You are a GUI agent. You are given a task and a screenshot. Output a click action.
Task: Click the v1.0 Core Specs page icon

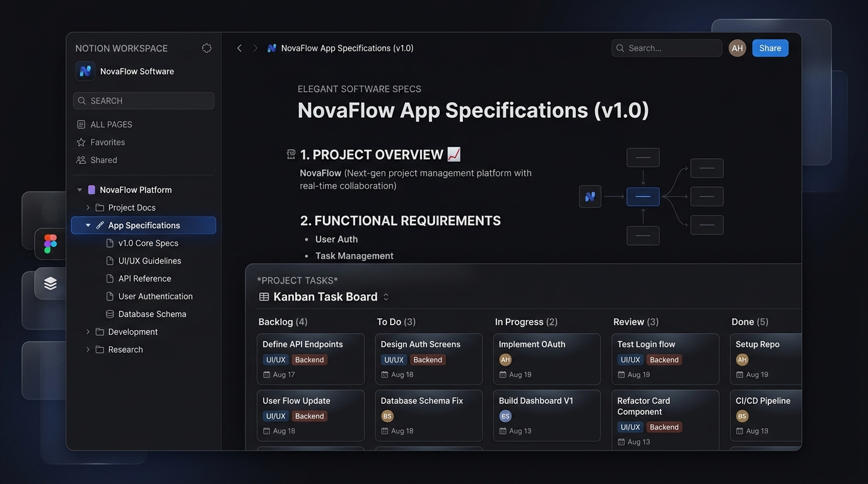(110, 243)
